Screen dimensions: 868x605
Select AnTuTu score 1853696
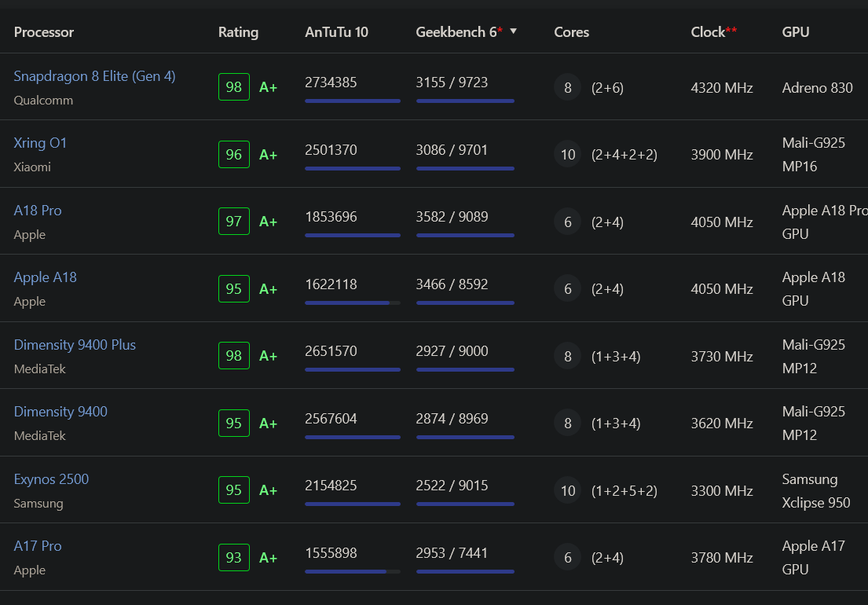331,217
